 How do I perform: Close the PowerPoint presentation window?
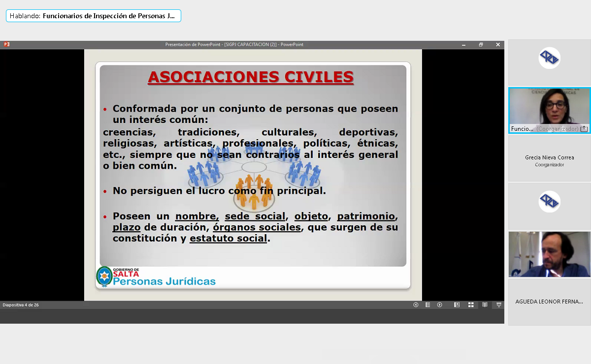(x=498, y=45)
